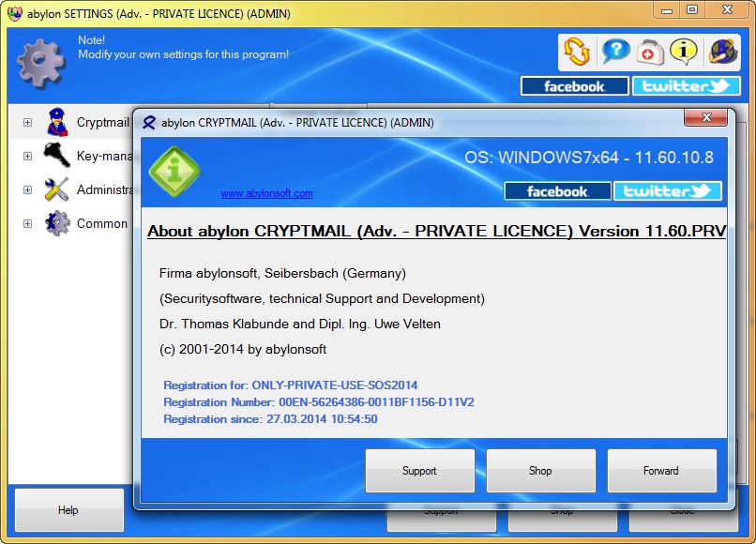Viewport: 756px width, 544px height.
Task: Click the large gear settings icon in header
Action: 41,63
